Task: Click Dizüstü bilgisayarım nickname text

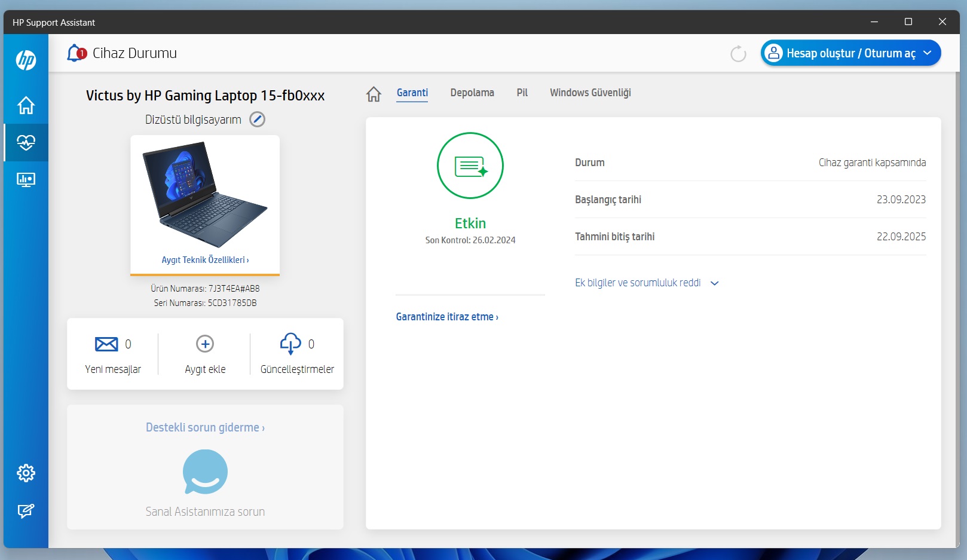Action: coord(193,120)
